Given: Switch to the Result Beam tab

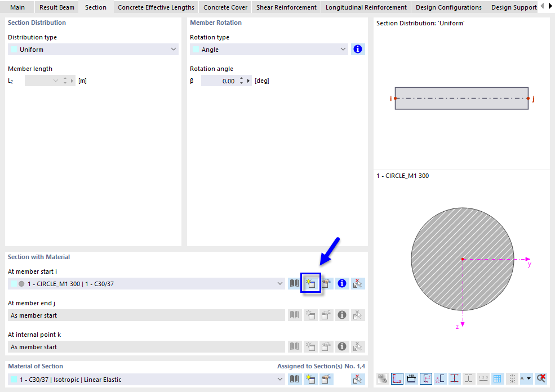Looking at the screenshot, I should pos(57,7).
